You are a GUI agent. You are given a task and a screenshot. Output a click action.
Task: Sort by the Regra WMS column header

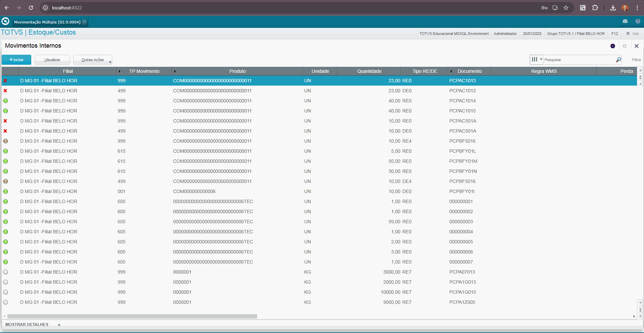(544, 71)
